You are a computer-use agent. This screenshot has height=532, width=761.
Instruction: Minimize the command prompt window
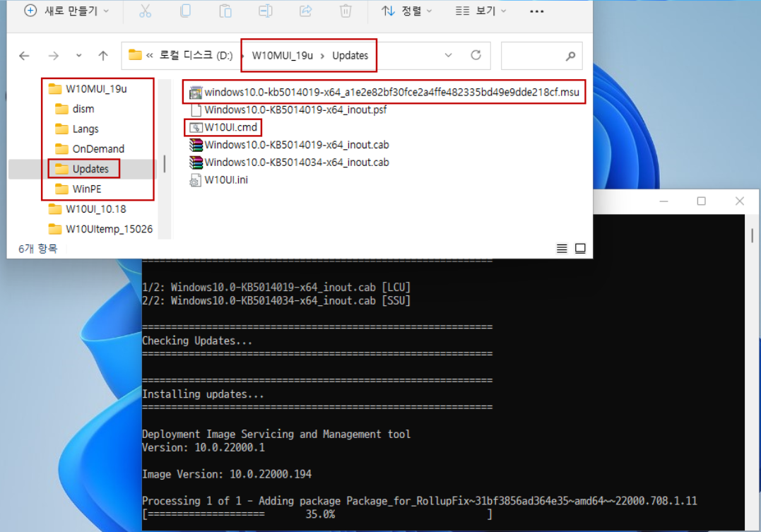[x=664, y=201]
